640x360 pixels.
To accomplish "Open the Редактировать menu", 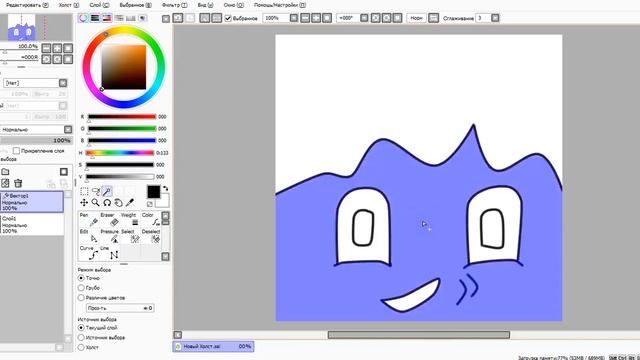I will (27, 5).
